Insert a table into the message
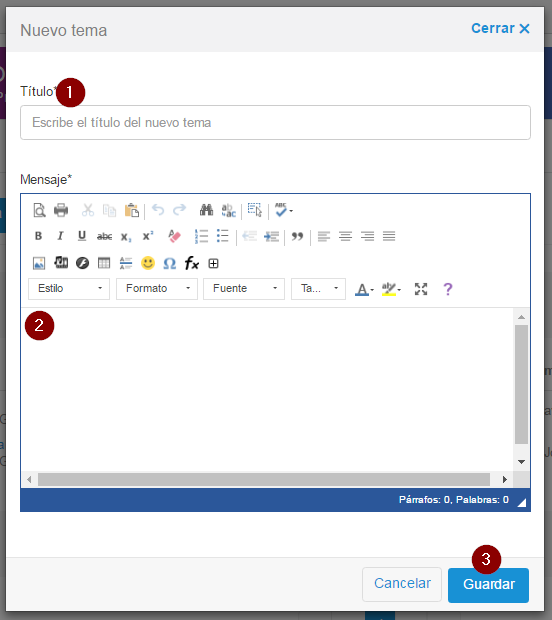The image size is (552, 620). click(x=104, y=263)
